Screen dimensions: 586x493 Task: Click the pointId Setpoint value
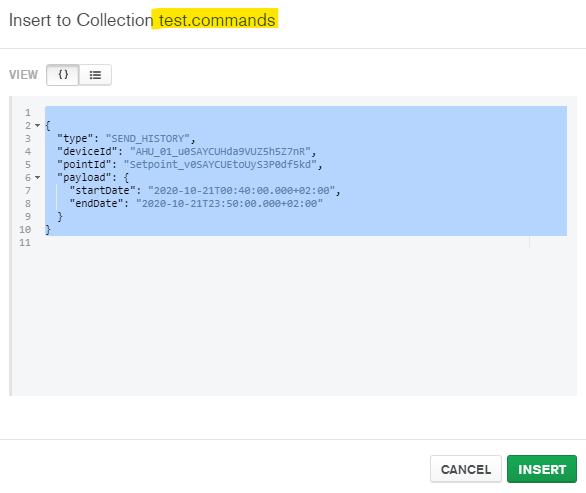point(220,165)
